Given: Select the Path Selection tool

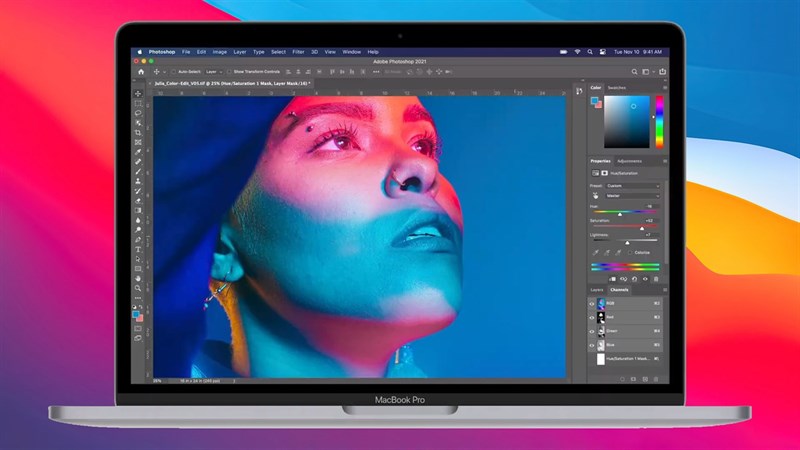Looking at the screenshot, I should (x=138, y=259).
